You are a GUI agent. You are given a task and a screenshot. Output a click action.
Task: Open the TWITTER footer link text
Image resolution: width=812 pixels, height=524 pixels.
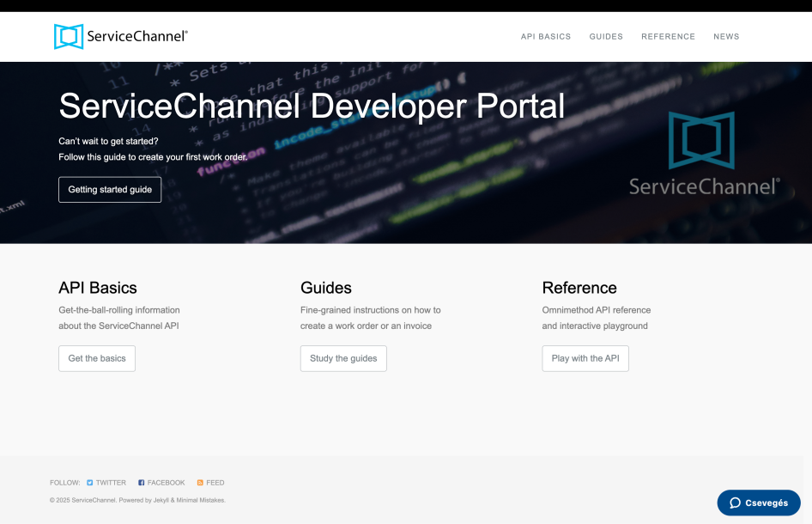pyautogui.click(x=111, y=483)
